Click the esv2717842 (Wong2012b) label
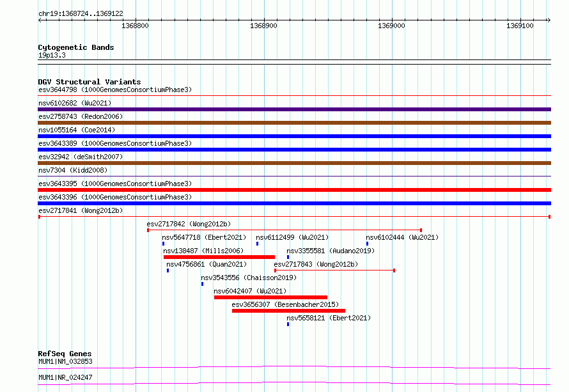This screenshot has height=392, width=569. (x=189, y=224)
